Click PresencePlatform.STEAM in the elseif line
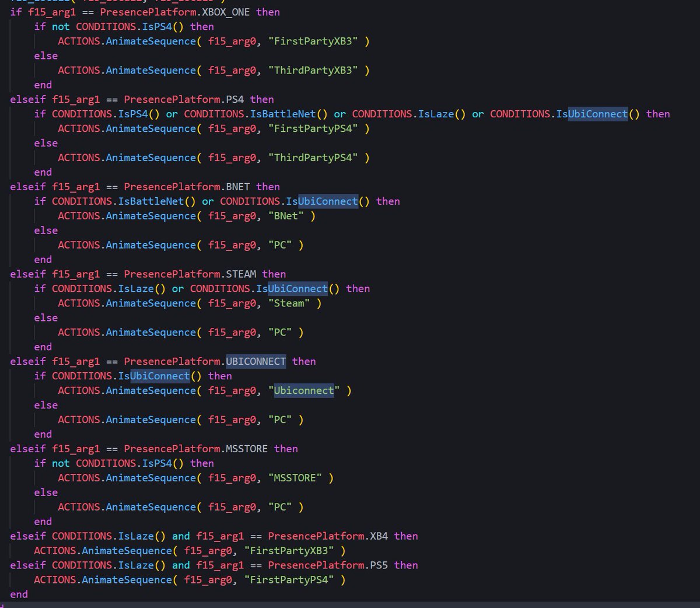Image resolution: width=700 pixels, height=608 pixels. (x=190, y=274)
